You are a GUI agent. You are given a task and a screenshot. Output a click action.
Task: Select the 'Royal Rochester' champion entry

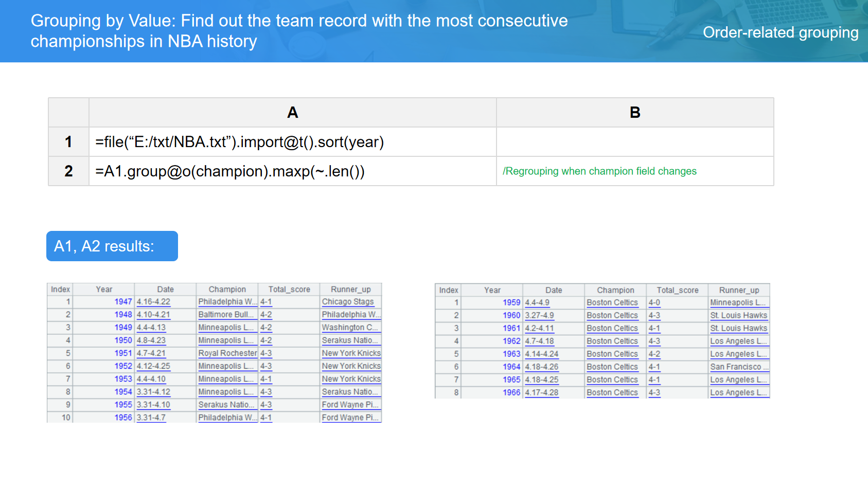(x=227, y=353)
